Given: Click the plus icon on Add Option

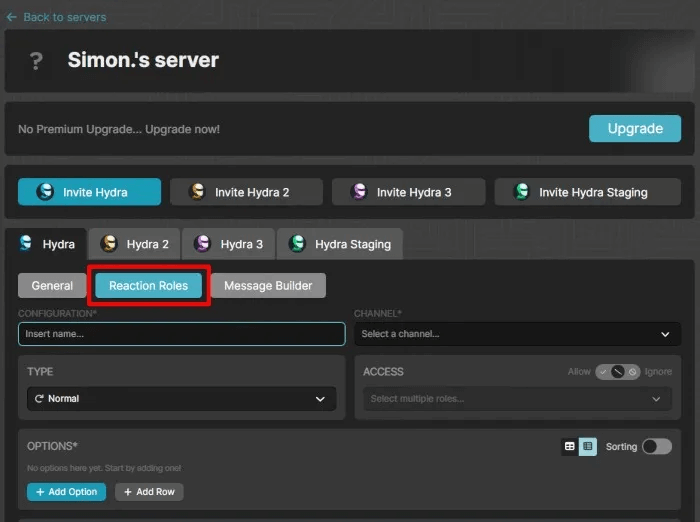Looking at the screenshot, I should click(x=40, y=492).
